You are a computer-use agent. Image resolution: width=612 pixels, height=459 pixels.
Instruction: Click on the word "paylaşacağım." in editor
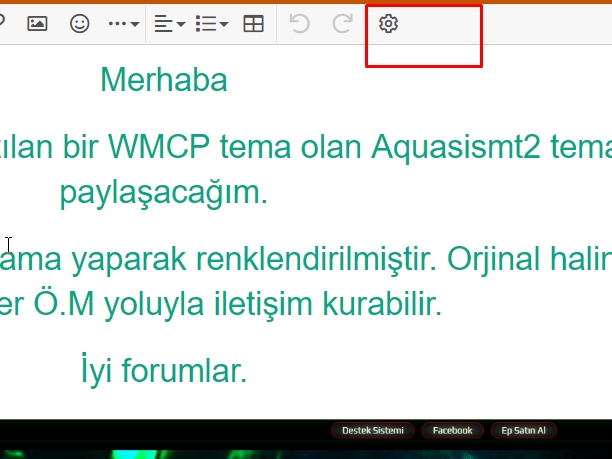[x=164, y=193]
